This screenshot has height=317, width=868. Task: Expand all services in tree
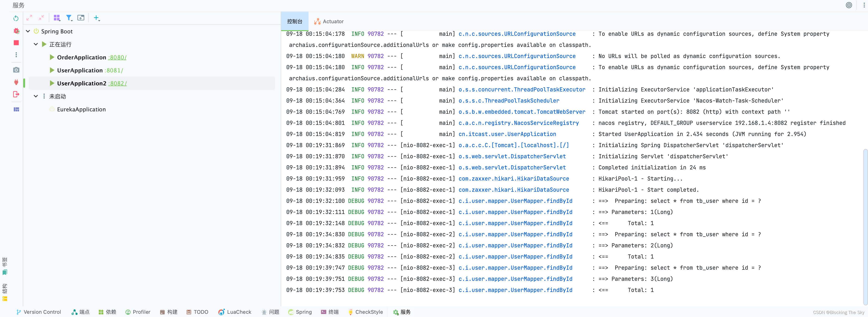tap(29, 18)
